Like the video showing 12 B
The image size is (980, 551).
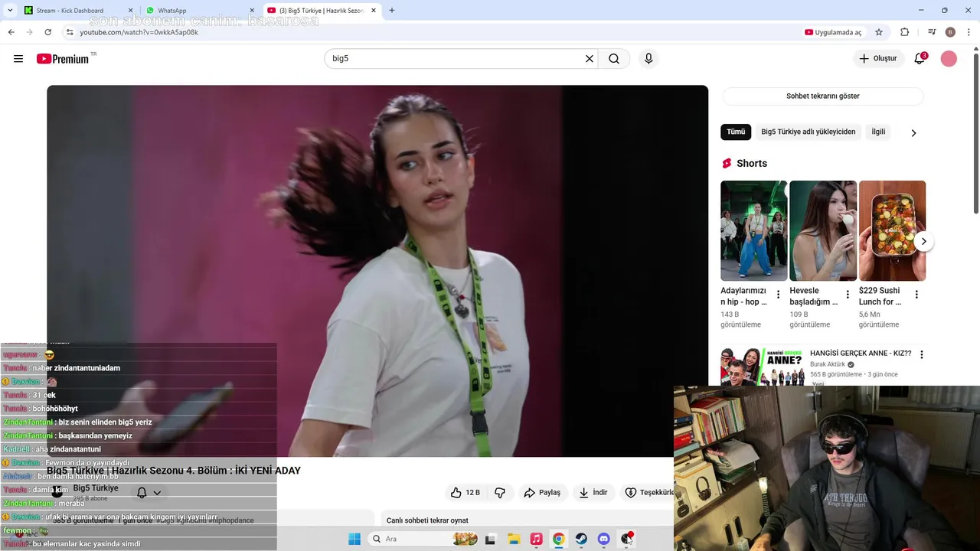[x=465, y=492]
